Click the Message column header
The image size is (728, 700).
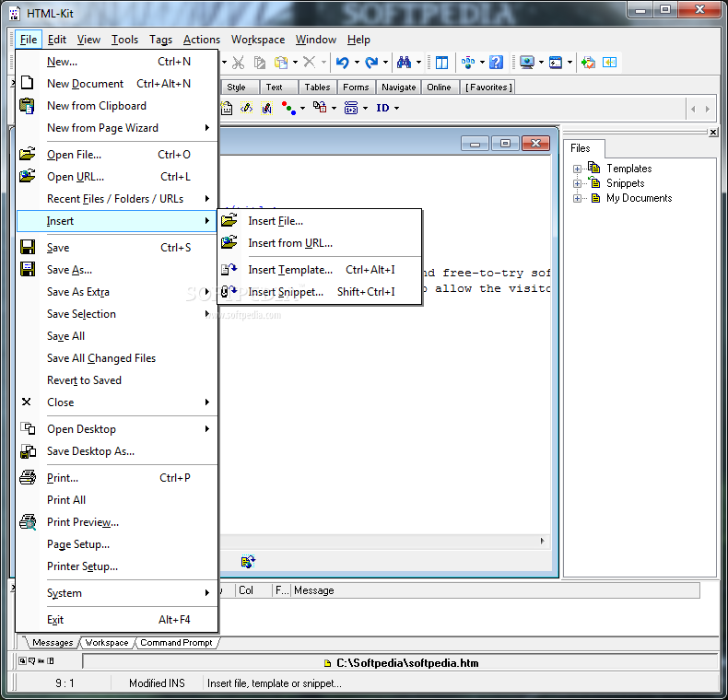click(495, 590)
